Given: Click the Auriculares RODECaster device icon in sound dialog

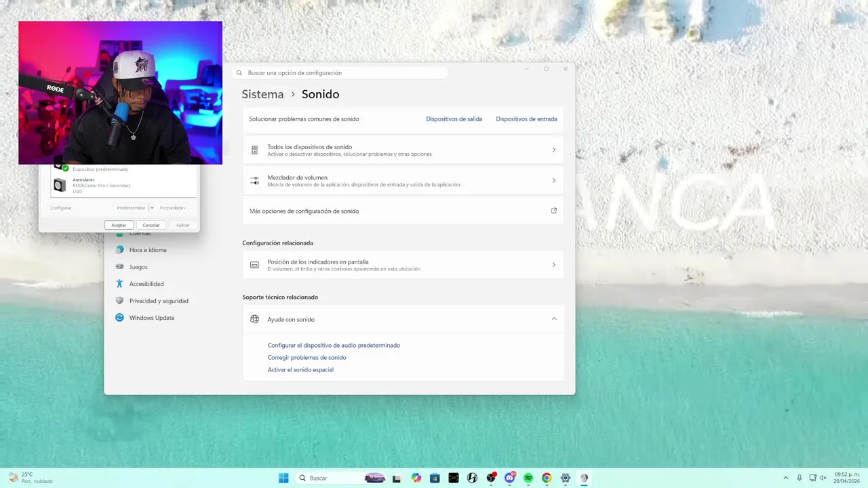Looking at the screenshot, I should point(60,185).
